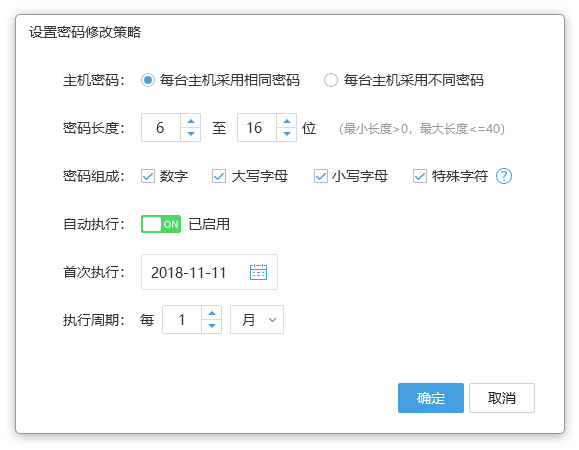Screen dimensions: 579x450
Task: Click the 确定 button
Action: pos(431,398)
